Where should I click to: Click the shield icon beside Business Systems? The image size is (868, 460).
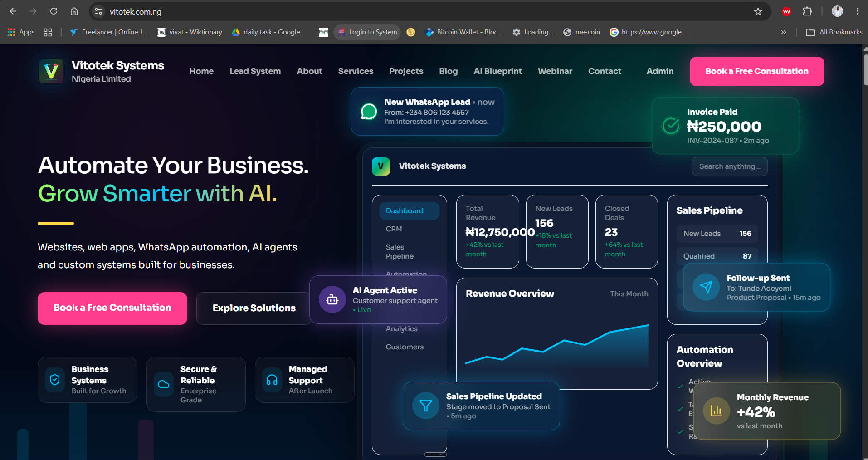point(55,380)
